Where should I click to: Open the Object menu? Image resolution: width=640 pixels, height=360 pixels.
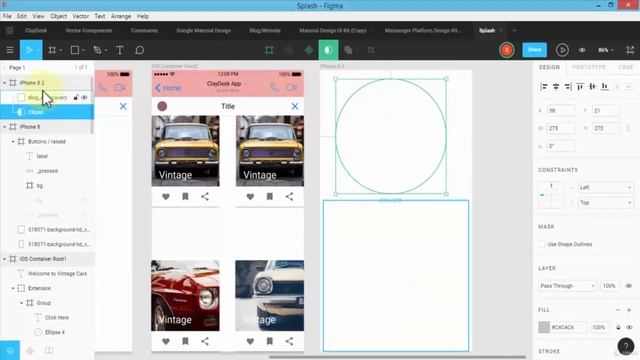58,16
